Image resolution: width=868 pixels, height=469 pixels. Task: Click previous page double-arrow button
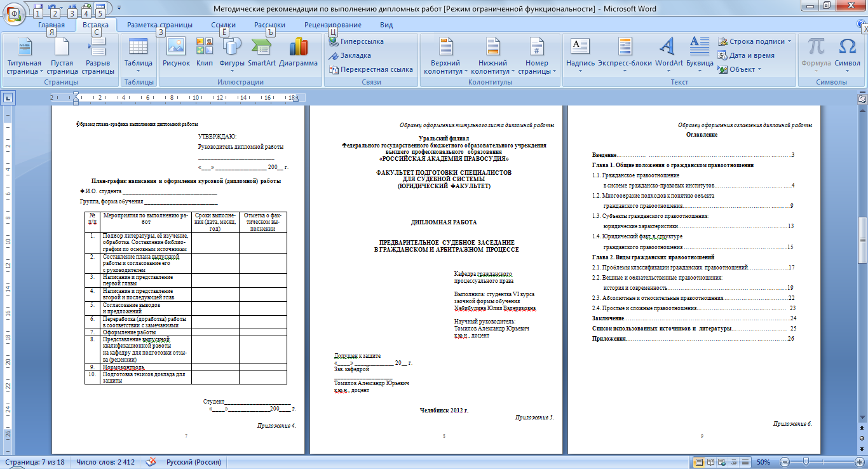click(x=862, y=429)
